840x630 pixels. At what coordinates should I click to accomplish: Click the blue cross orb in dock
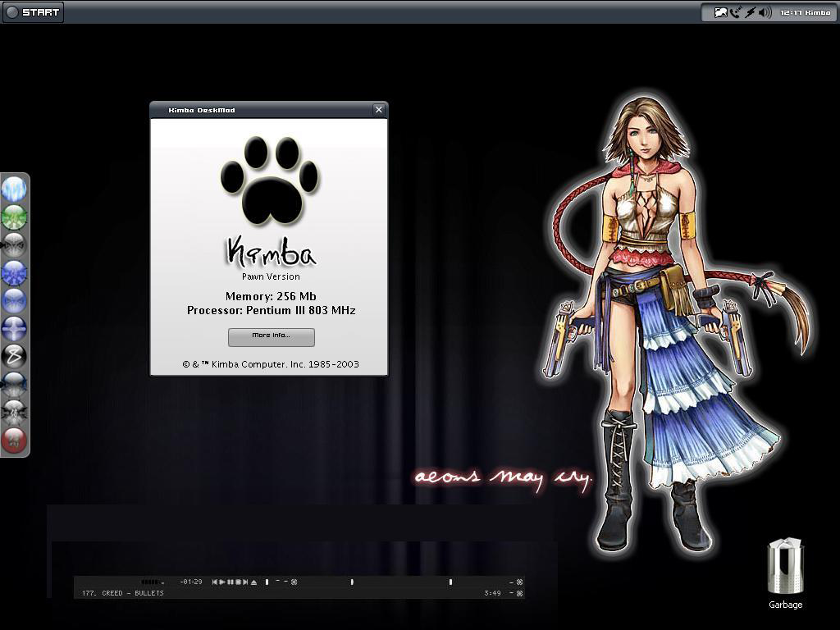tap(15, 328)
